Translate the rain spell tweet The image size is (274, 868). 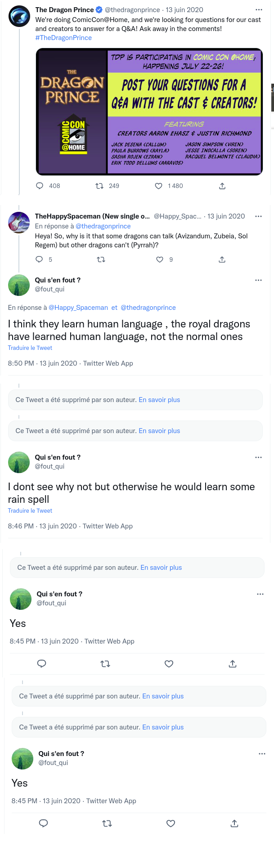[x=30, y=511]
